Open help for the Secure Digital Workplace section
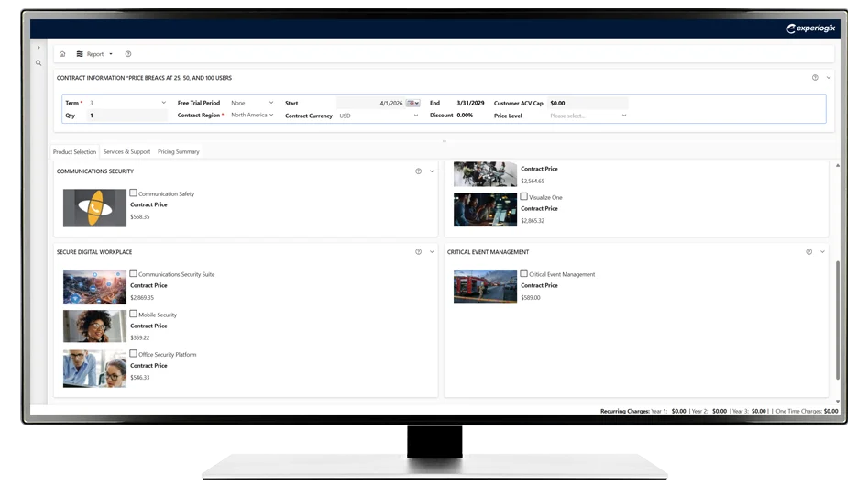This screenshot has height=497, width=868. tap(419, 252)
